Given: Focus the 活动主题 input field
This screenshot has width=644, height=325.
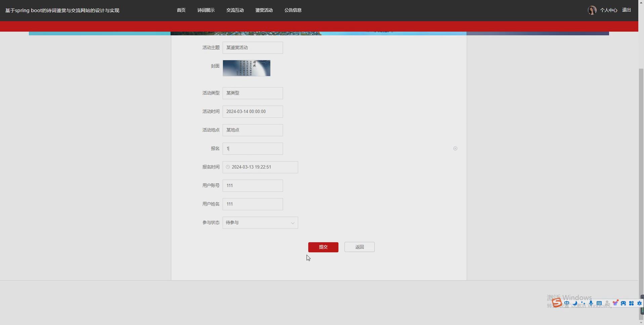Looking at the screenshot, I should click(253, 48).
